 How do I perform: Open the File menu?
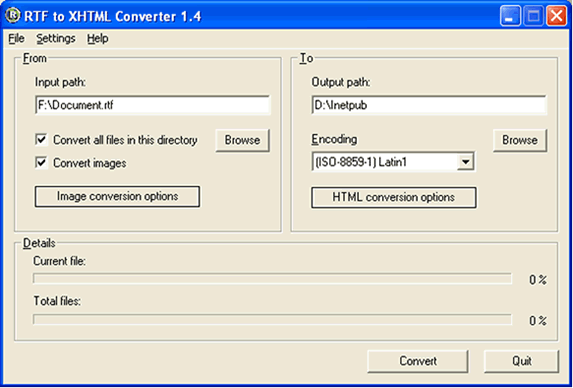pyautogui.click(x=16, y=38)
